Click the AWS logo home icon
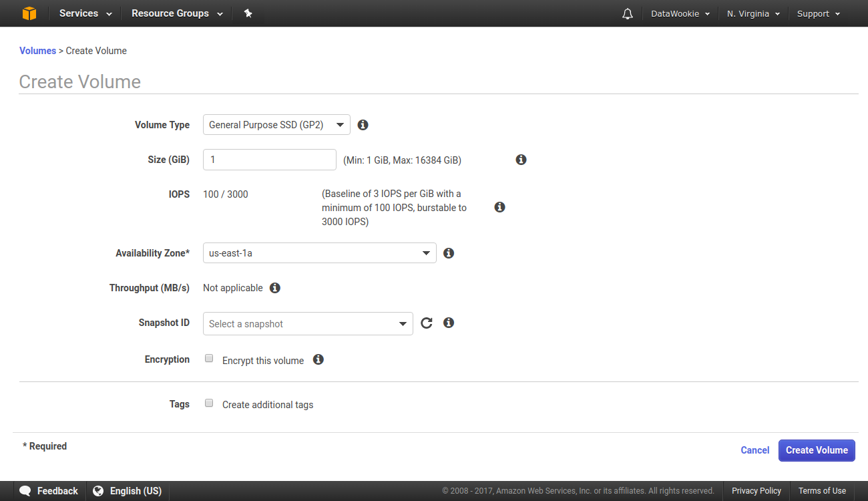This screenshot has width=868, height=501. [x=29, y=13]
